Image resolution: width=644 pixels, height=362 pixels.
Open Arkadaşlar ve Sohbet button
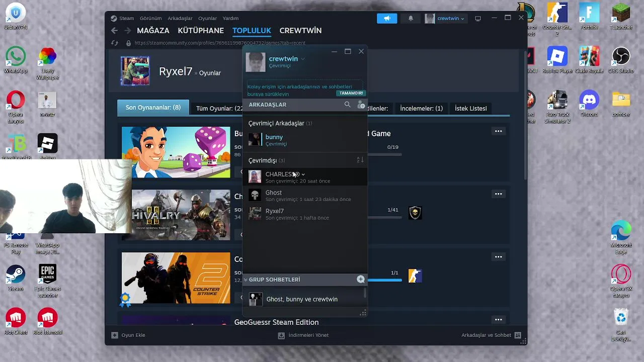tap(491, 335)
